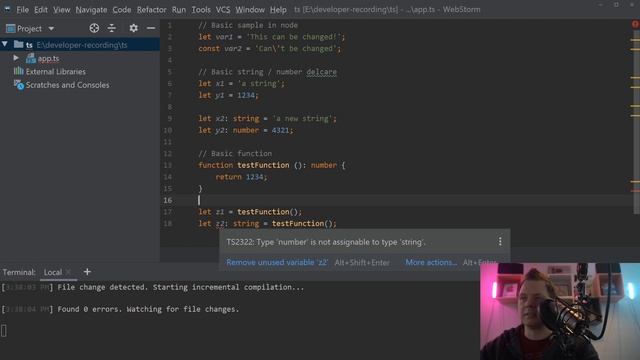Viewport: 640px width, 360px height.
Task: Click line number 16 in gutter
Action: (168, 200)
